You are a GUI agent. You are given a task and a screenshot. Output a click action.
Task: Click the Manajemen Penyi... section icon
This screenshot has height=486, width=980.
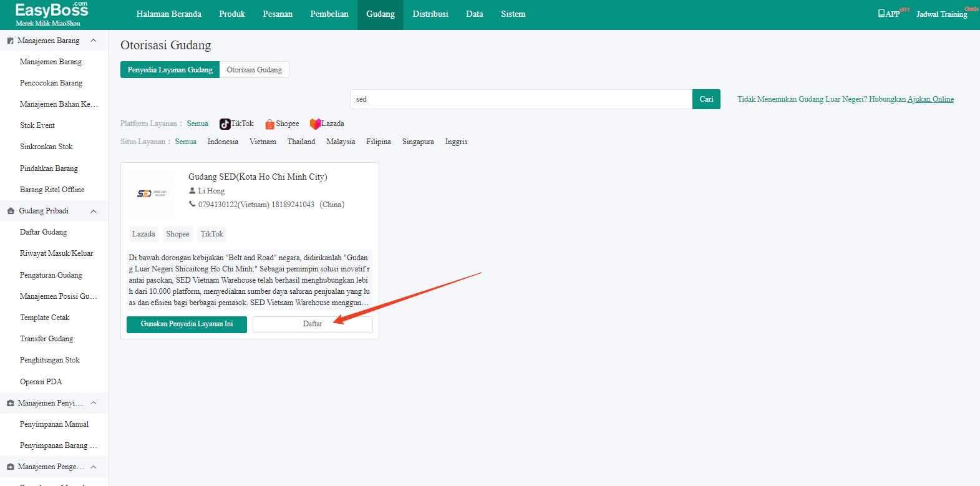click(x=10, y=403)
